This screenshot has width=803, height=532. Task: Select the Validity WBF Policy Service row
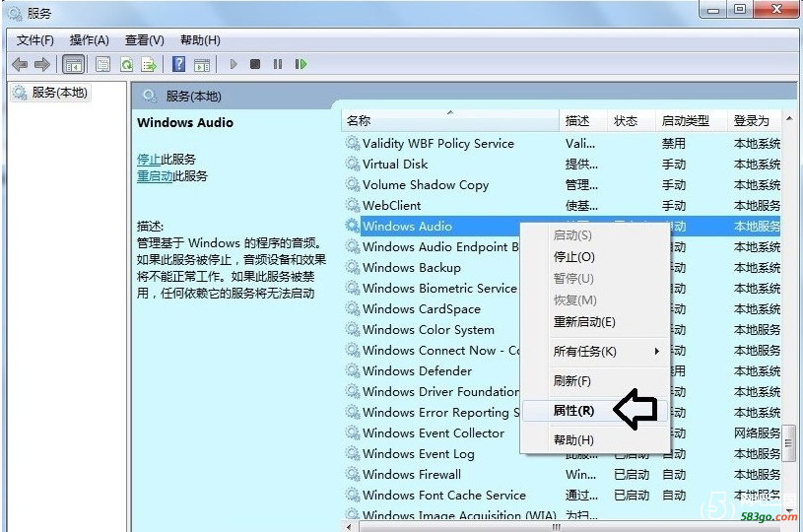point(562,144)
